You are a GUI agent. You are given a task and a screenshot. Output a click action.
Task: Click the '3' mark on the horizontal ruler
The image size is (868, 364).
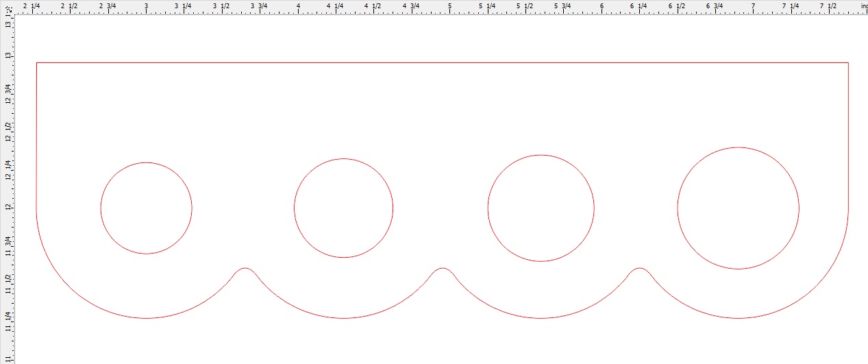click(146, 6)
